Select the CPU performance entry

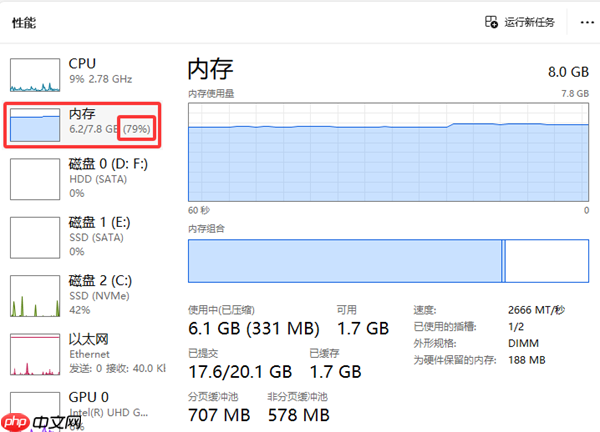click(x=96, y=70)
